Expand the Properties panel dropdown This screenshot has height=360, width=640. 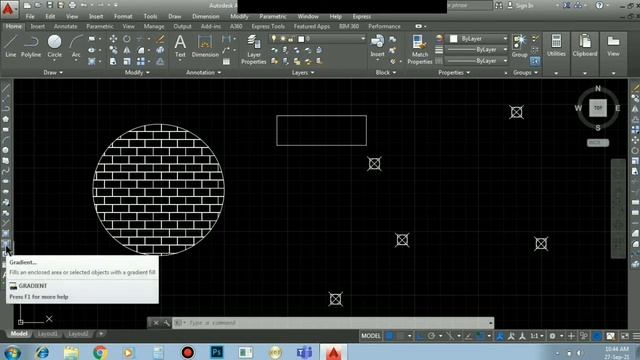454,72
